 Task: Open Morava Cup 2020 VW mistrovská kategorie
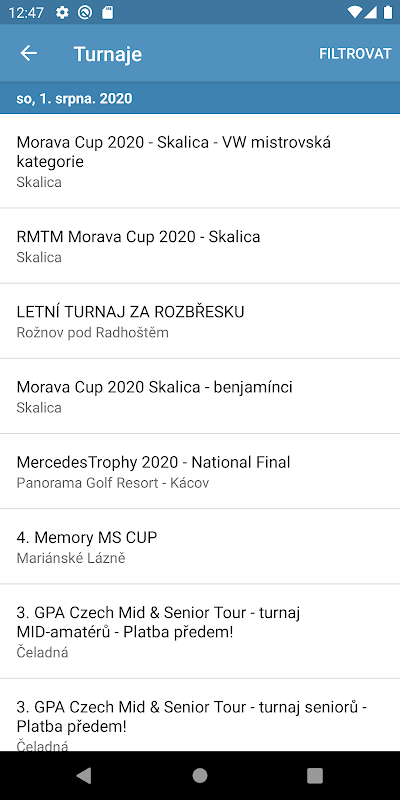pos(200,161)
